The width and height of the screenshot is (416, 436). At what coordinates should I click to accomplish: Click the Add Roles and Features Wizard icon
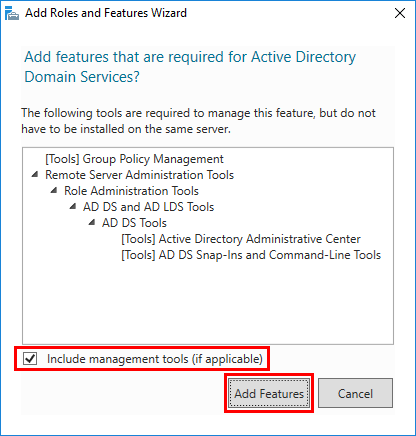12,14
